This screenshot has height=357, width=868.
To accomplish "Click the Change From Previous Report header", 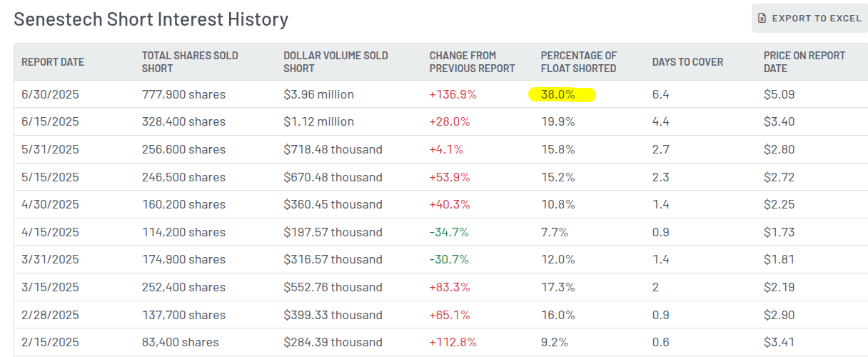I will 472,62.
